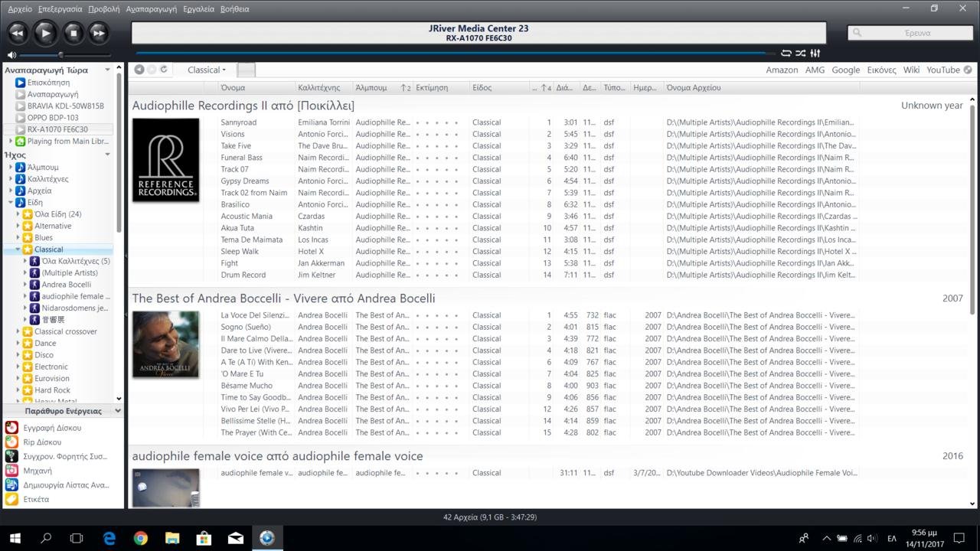Open the Επεξεργασία menu

(x=60, y=9)
